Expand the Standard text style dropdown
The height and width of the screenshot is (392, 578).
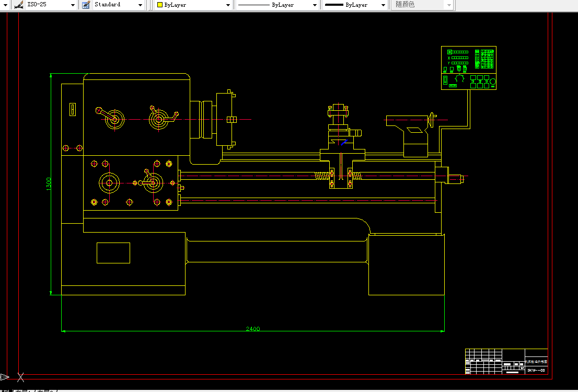pyautogui.click(x=118, y=5)
